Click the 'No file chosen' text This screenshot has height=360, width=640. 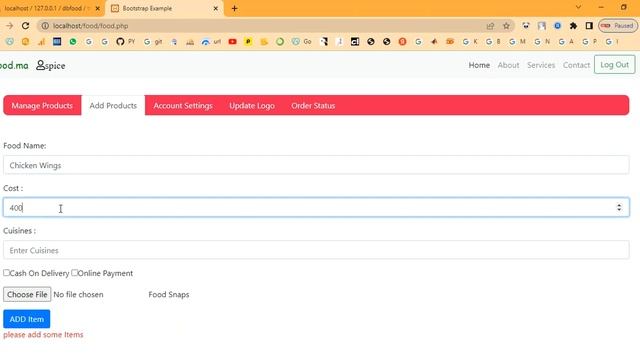coord(78,294)
